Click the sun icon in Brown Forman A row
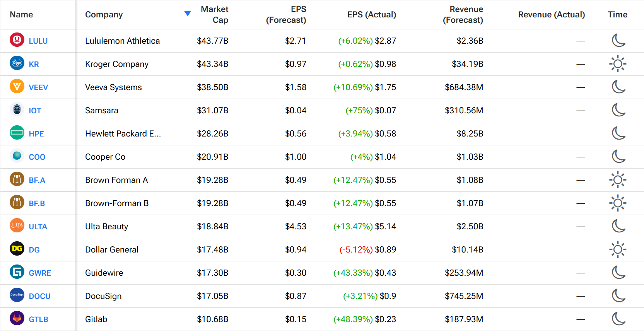 click(618, 180)
